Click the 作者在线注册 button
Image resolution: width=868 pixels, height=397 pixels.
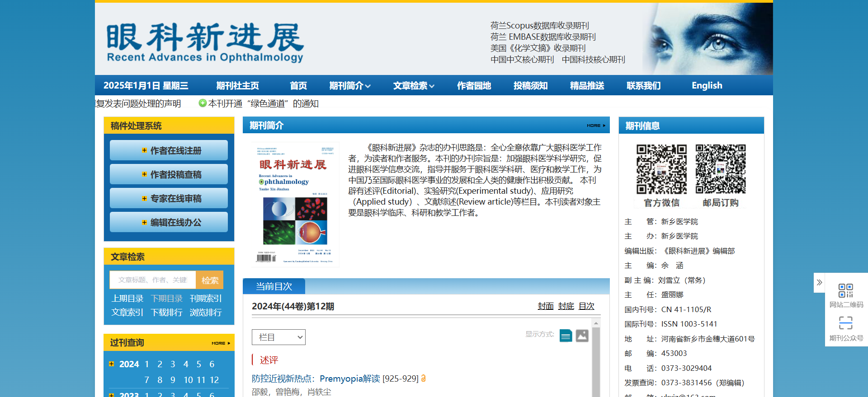(169, 150)
